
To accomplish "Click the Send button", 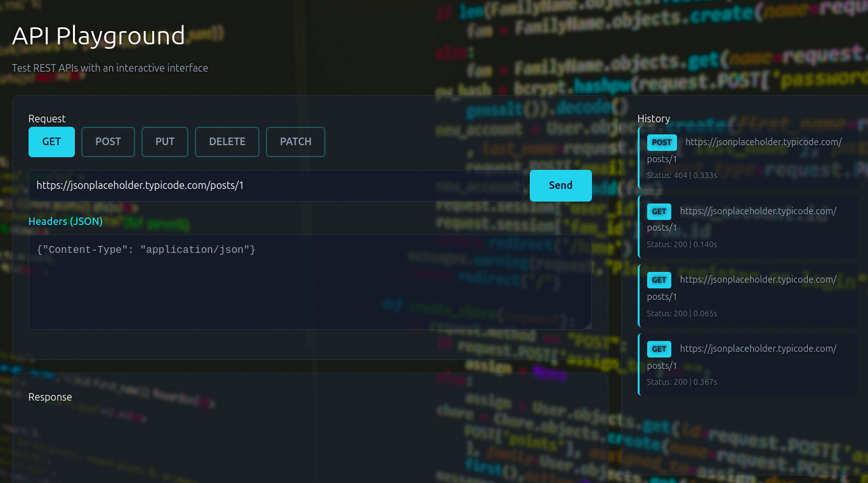I will pyautogui.click(x=560, y=185).
